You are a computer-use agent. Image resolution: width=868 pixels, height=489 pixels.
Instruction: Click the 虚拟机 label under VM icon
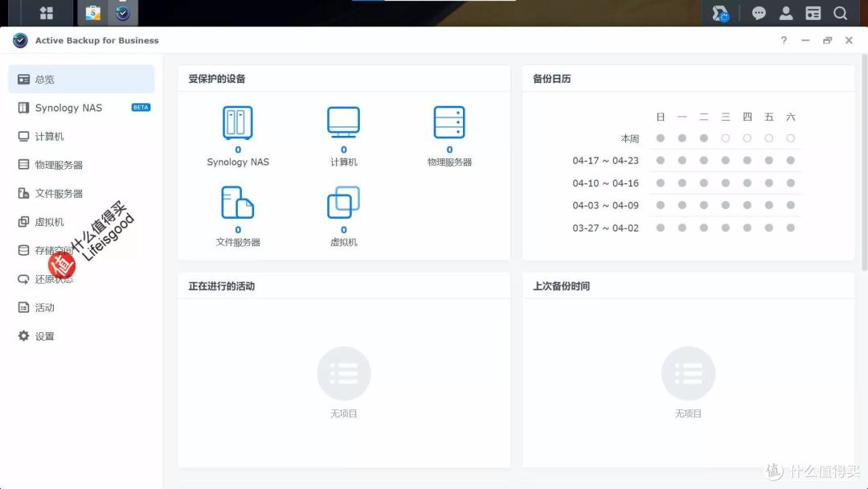[x=344, y=242]
